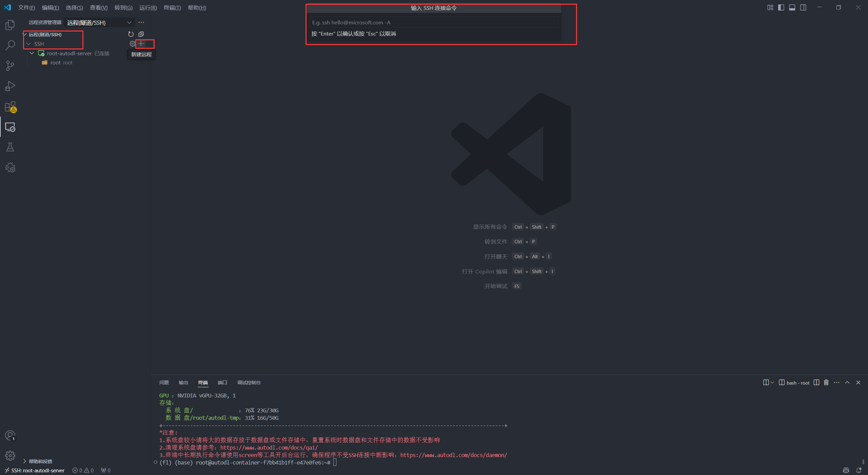Viewport: 868px width, 475px height.
Task: Open the autodl.com/docs/daemon link in terminal
Action: (x=453, y=455)
